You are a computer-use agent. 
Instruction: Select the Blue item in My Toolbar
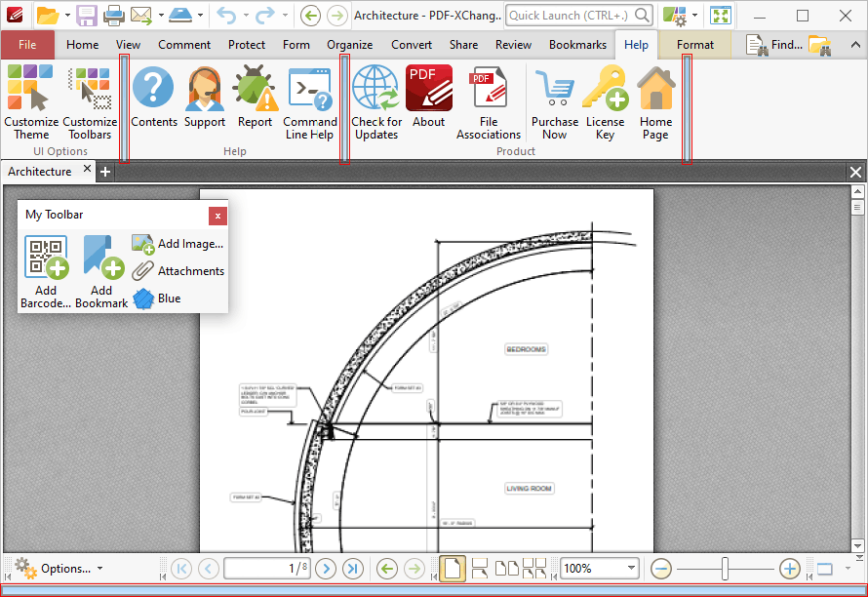pos(157,298)
